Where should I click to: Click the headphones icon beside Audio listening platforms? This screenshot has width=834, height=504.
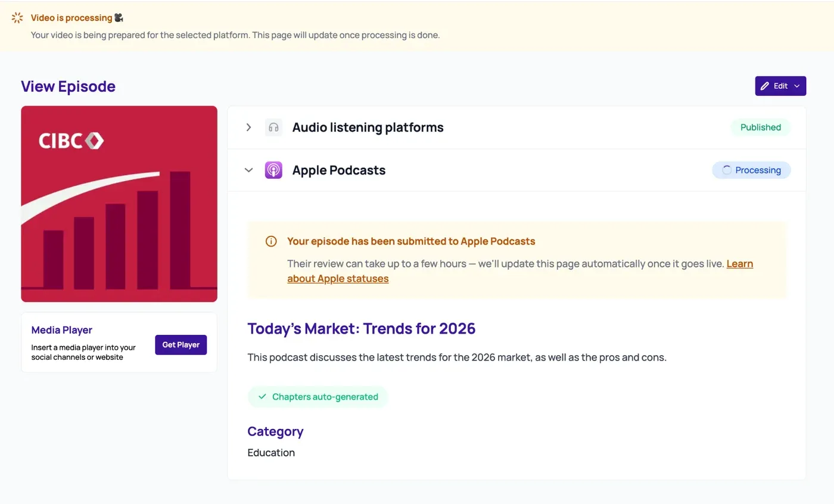273,127
